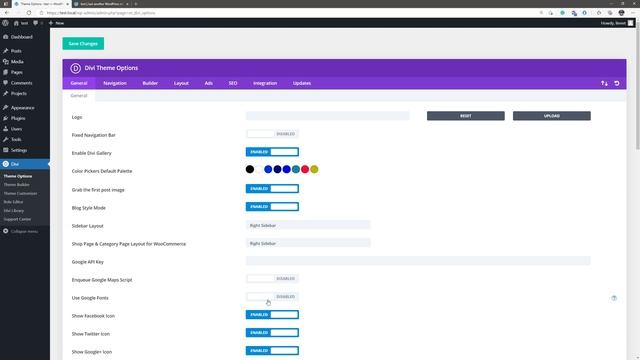The image size is (640, 360).
Task: Select black color in default palette
Action: pyautogui.click(x=250, y=169)
